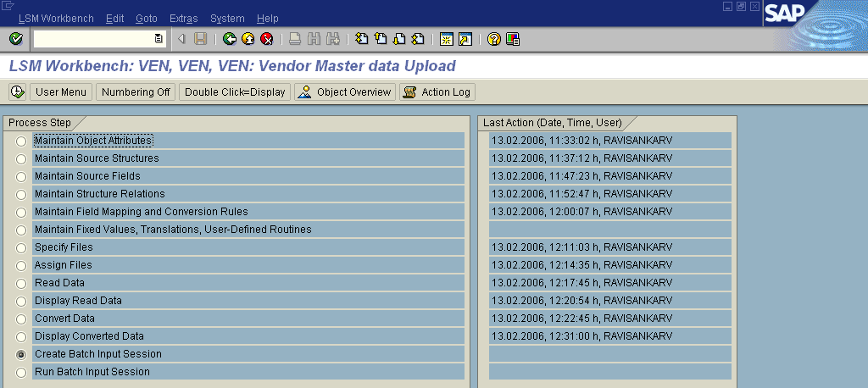Click into the transaction command input field
Screen dimensions: 868x388
pos(93,39)
